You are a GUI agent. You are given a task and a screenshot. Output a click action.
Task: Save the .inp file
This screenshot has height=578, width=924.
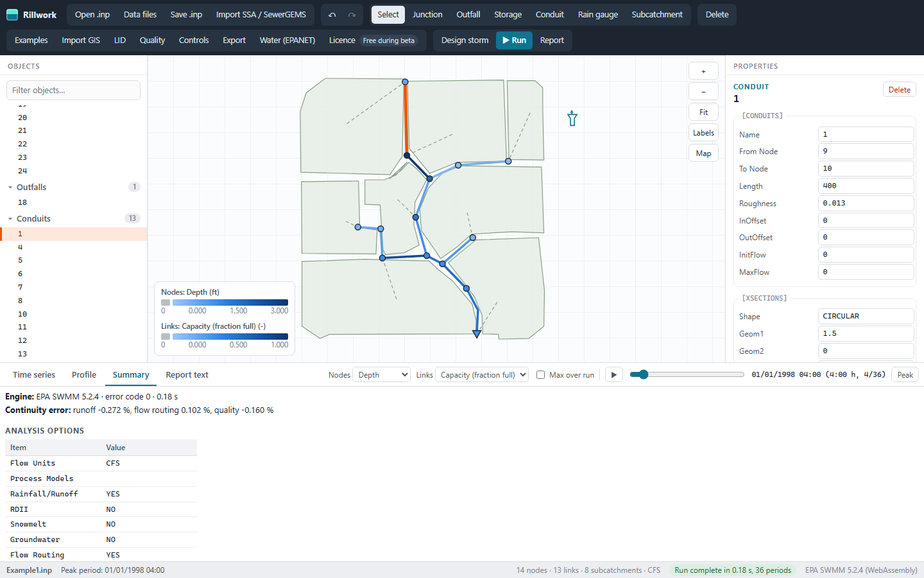[x=186, y=14]
